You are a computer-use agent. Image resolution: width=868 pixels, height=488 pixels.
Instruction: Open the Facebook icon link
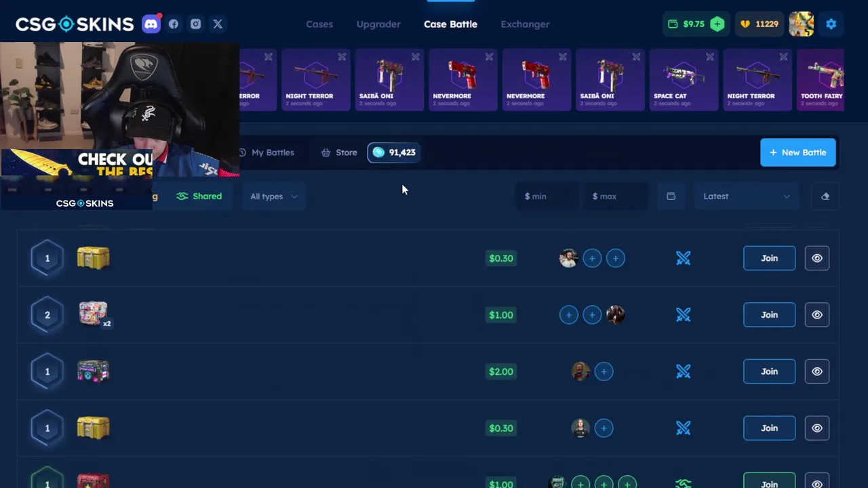(174, 24)
